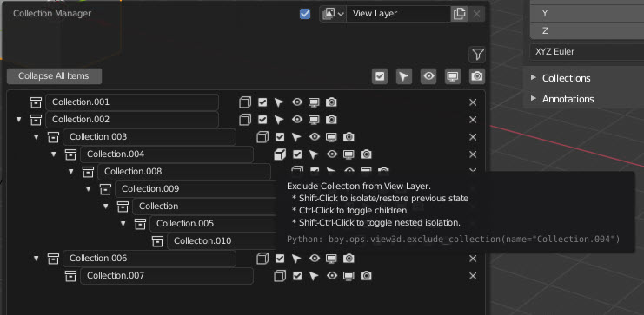Hide Collection.004 with its eye icon

(x=332, y=154)
